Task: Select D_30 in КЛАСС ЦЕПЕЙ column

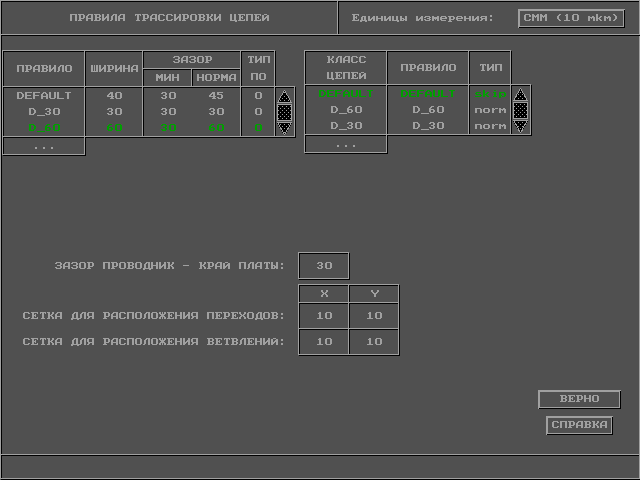Action: 346,125
